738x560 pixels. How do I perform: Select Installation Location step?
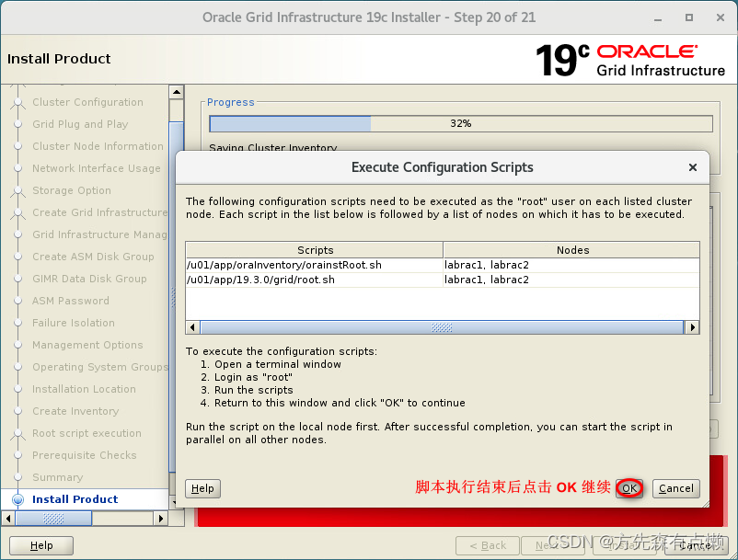coord(84,389)
